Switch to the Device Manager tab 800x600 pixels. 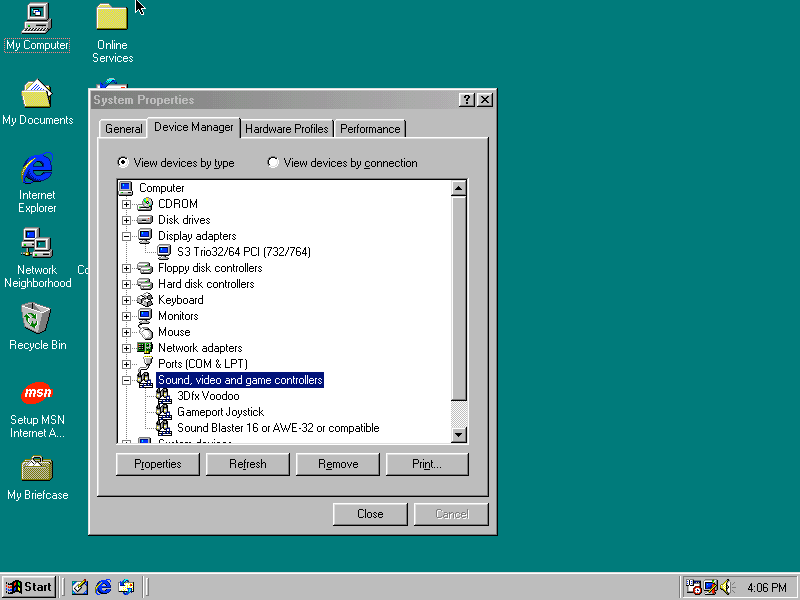[193, 127]
